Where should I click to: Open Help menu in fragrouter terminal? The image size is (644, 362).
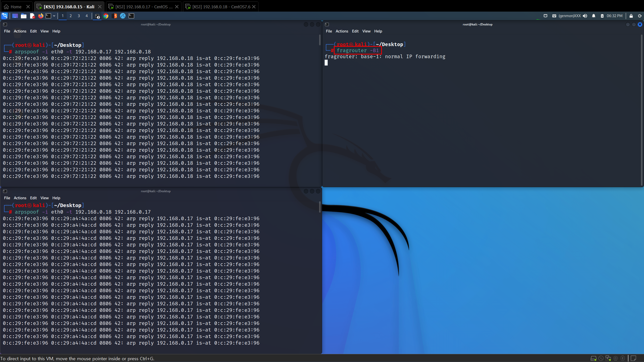coord(378,31)
